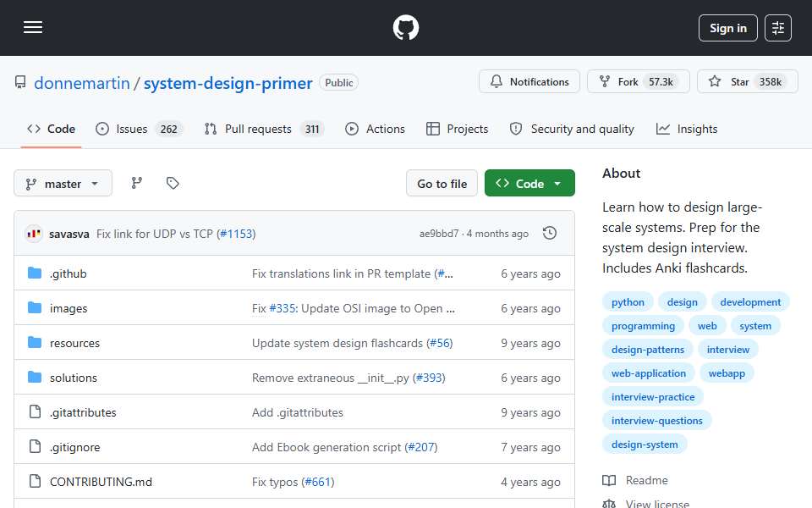Open pull request #207 link
Image resolution: width=812 pixels, height=508 pixels.
click(421, 447)
